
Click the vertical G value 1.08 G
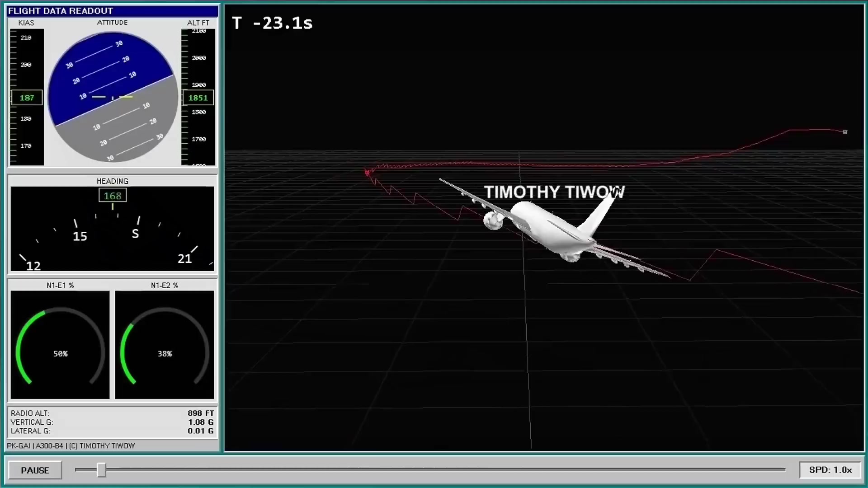201,422
